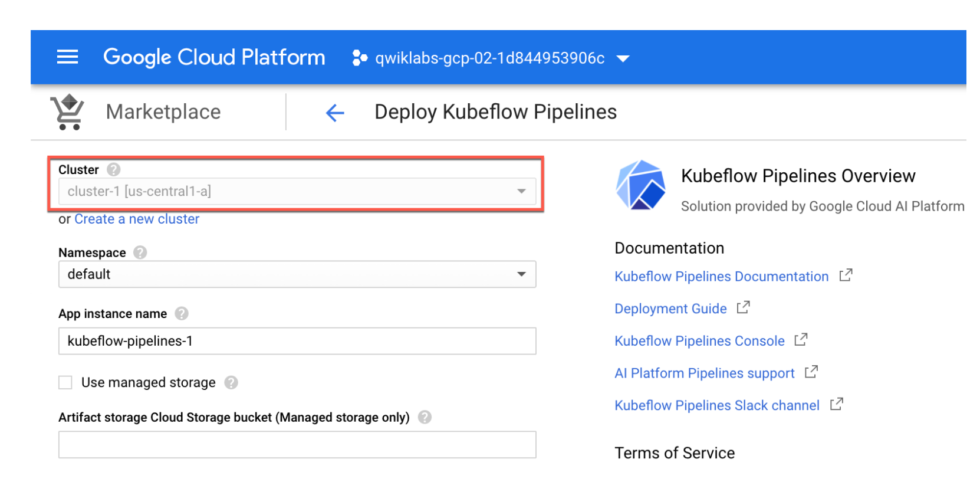The width and height of the screenshot is (980, 479).
Task: Click the Artifact storage Cloud Storage bucket label
Action: click(x=234, y=418)
